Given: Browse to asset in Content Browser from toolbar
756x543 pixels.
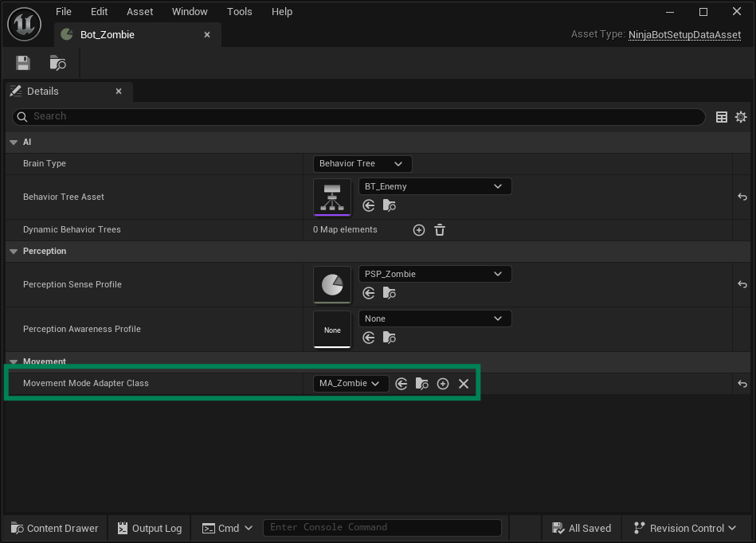Looking at the screenshot, I should [x=57, y=62].
